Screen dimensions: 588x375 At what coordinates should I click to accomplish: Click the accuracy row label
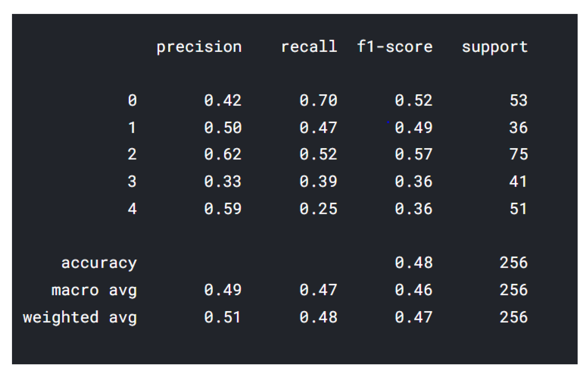click(99, 263)
